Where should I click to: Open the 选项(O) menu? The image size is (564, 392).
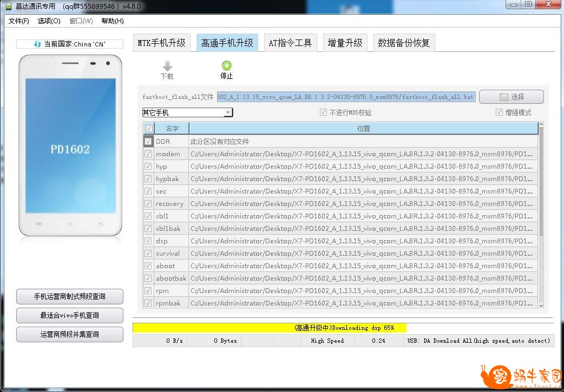click(49, 21)
